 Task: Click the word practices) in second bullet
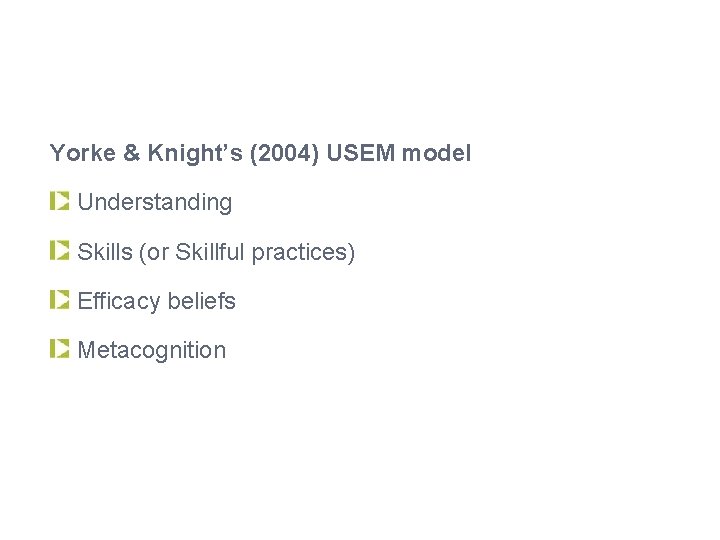303,253
